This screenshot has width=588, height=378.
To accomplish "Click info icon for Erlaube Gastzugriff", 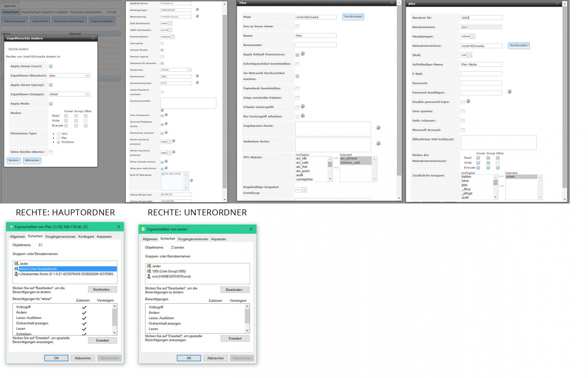I will pos(302,106).
